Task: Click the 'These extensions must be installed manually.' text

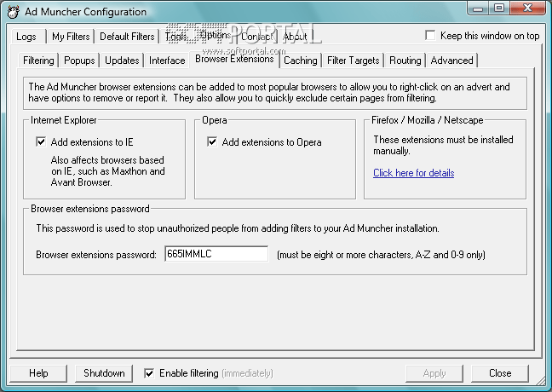Action: (x=443, y=145)
